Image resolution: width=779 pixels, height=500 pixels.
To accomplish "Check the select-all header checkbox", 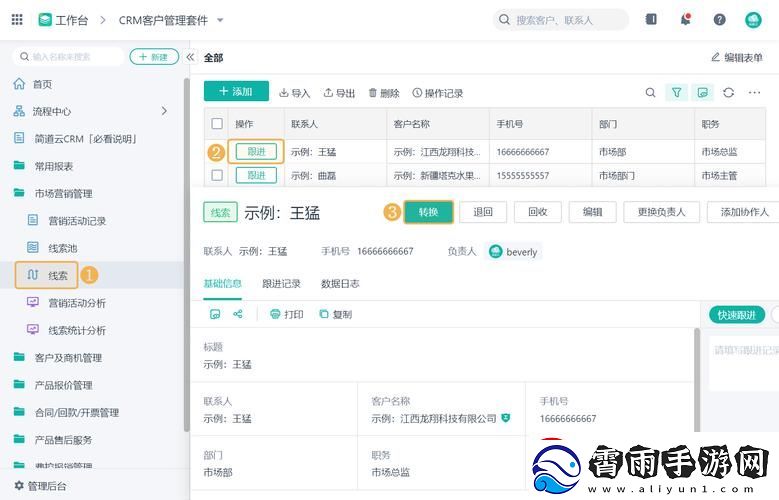I will (217, 123).
